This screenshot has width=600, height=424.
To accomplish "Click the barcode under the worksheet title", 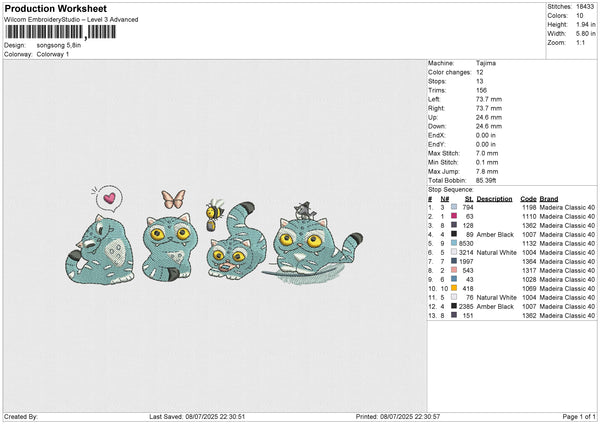I will click(x=60, y=32).
